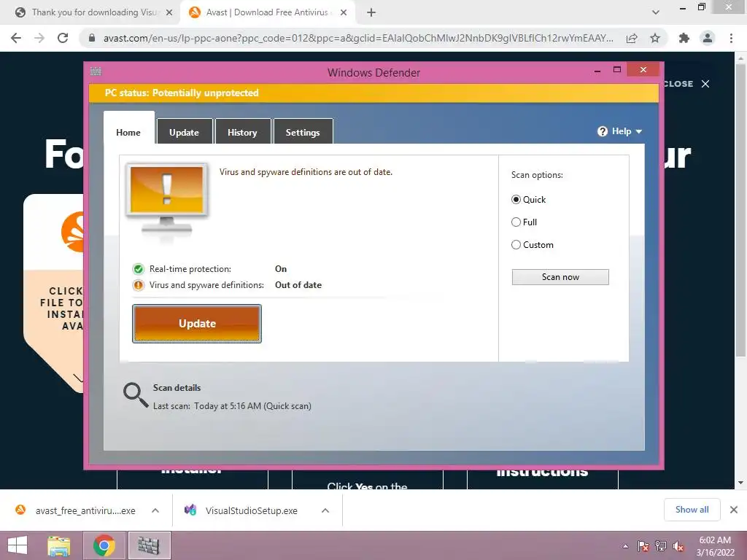Open avast_free_antivirus exe download
This screenshot has height=560, width=747.
coord(76,510)
